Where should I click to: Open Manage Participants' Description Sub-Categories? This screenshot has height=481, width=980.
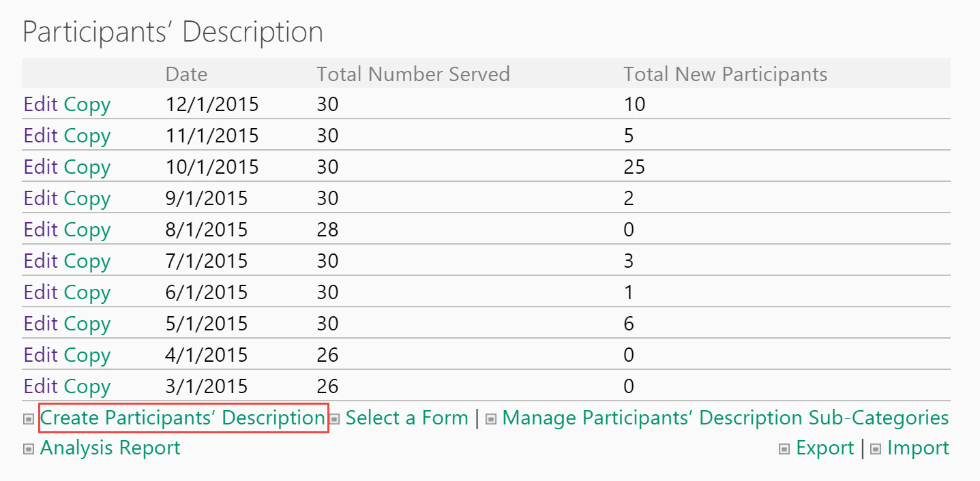[x=726, y=418]
